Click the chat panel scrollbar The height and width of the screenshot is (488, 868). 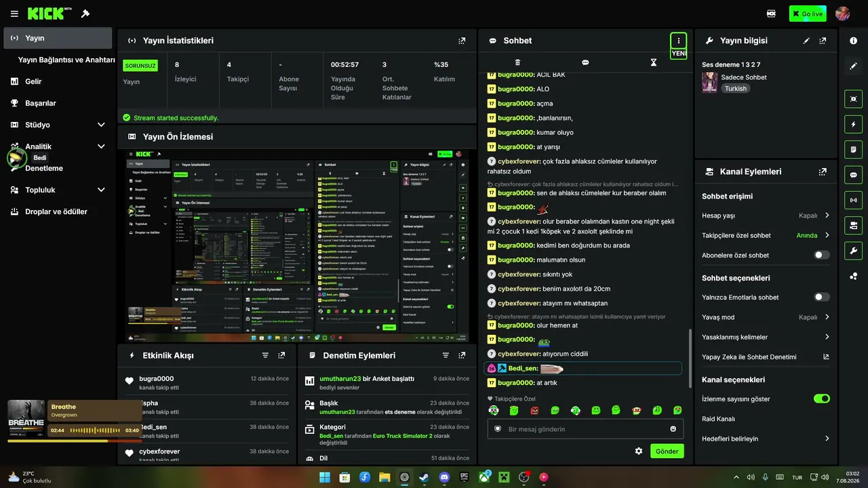(x=690, y=357)
